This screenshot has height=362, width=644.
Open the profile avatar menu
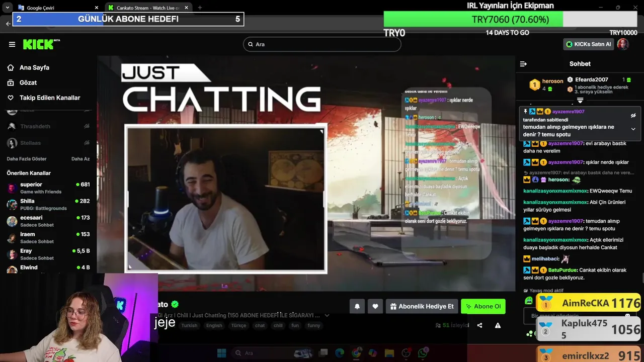pos(623,44)
